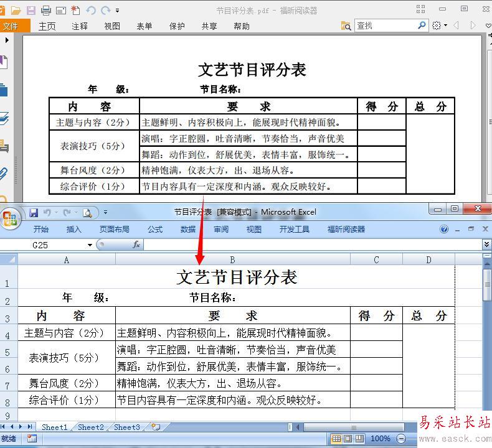Viewport: 492px width, 448px height.
Task: Open Excel print preview icon
Action: [x=87, y=213]
